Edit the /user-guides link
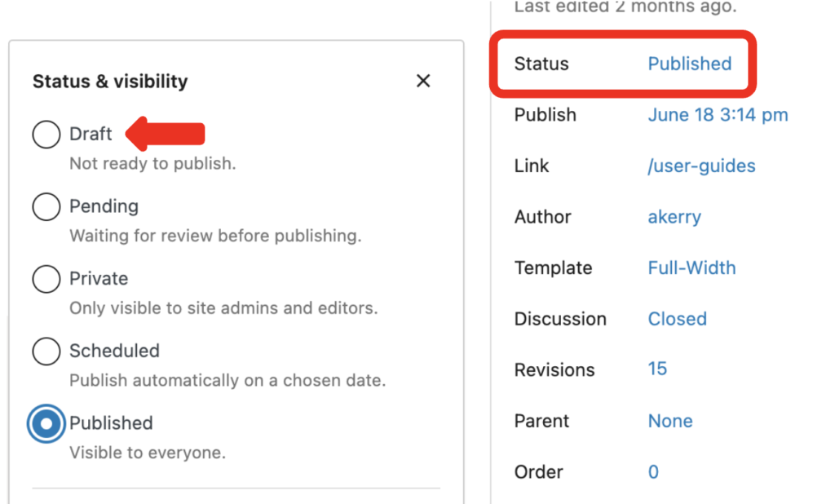Viewport: 835px width, 504px height. pyautogui.click(x=701, y=166)
